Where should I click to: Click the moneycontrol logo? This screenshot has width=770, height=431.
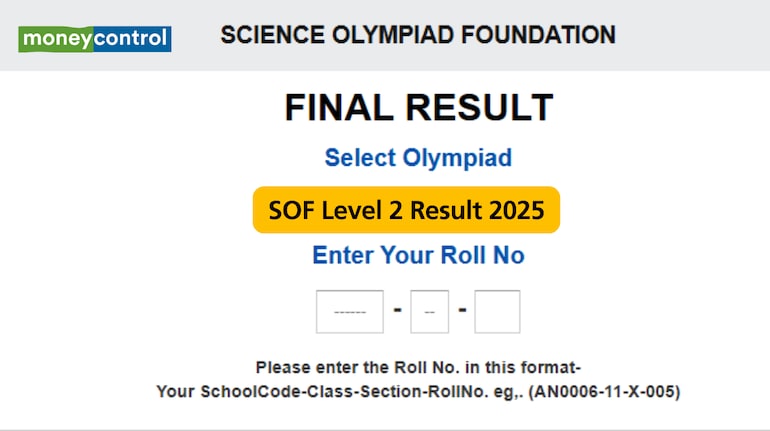[x=94, y=39]
